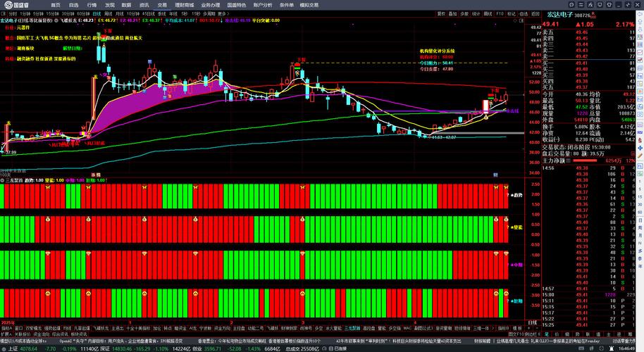The image size is (644, 352).
Task: Select the 主控盘 indicator tab
Action: click(x=239, y=328)
